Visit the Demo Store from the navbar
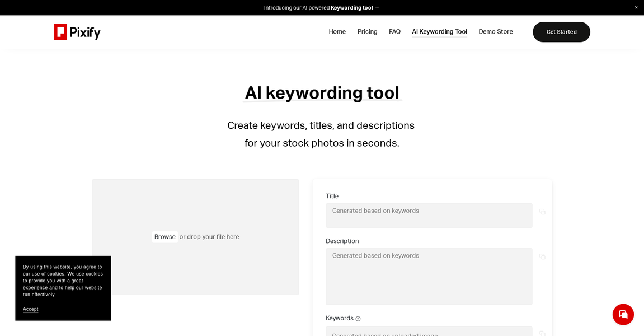This screenshot has height=336, width=644. [x=495, y=31]
